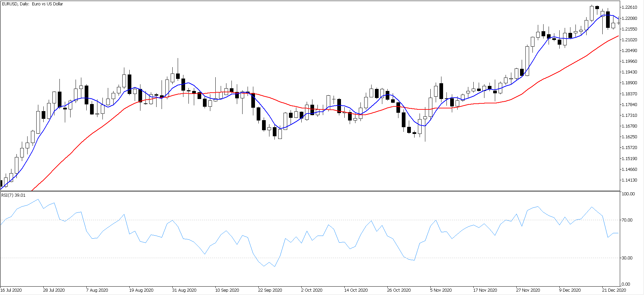
Task: Click the 26 Oct 2020 date label
Action: pyautogui.click(x=399, y=290)
